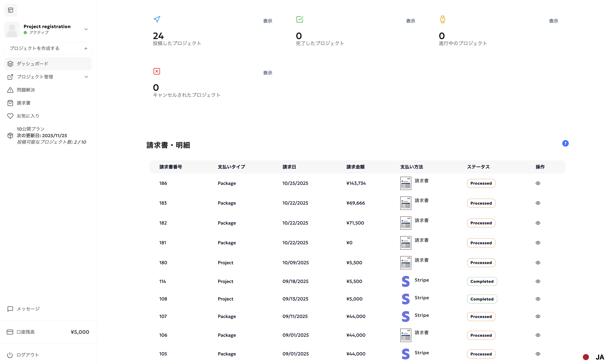The height and width of the screenshot is (364, 614).
Task: Click the Completed status badge for invoice 114
Action: tap(482, 282)
